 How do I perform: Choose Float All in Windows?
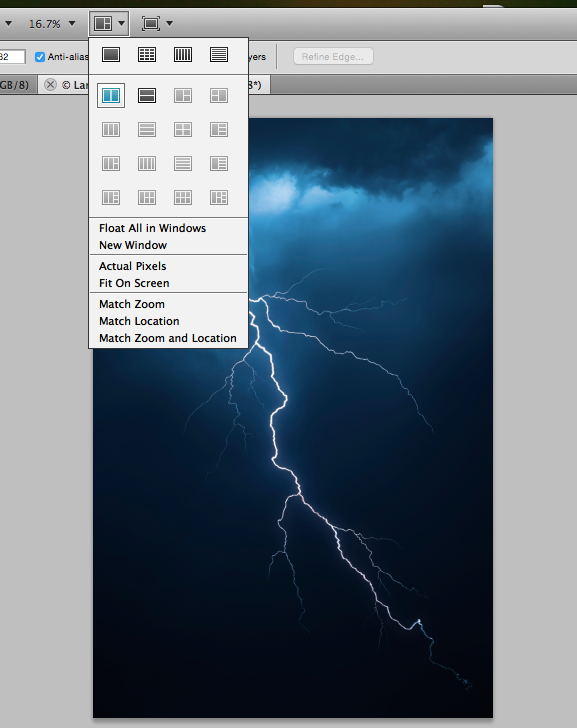[x=152, y=228]
